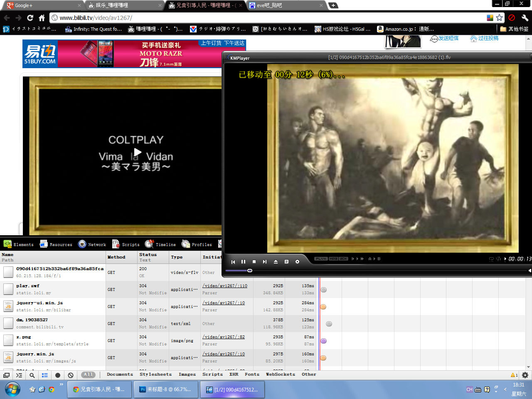Open the Scripts panel in DevTools
This screenshot has height=399, width=532.
click(126, 244)
